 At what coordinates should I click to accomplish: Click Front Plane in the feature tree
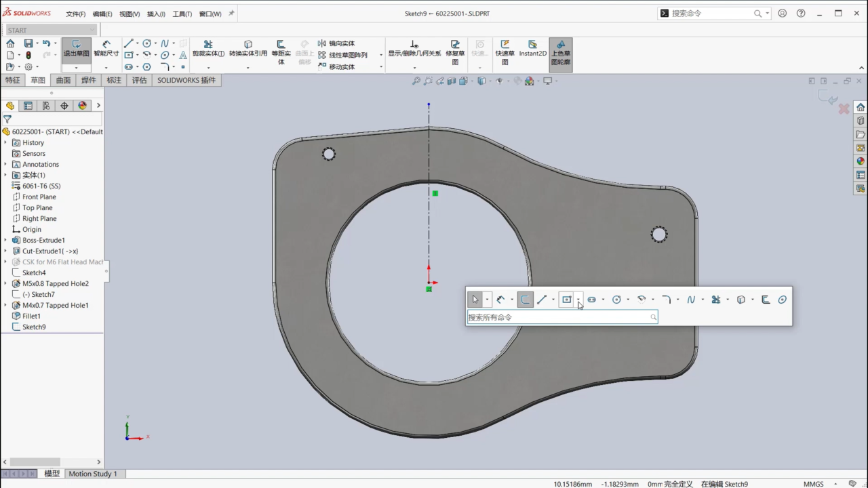[x=39, y=197]
